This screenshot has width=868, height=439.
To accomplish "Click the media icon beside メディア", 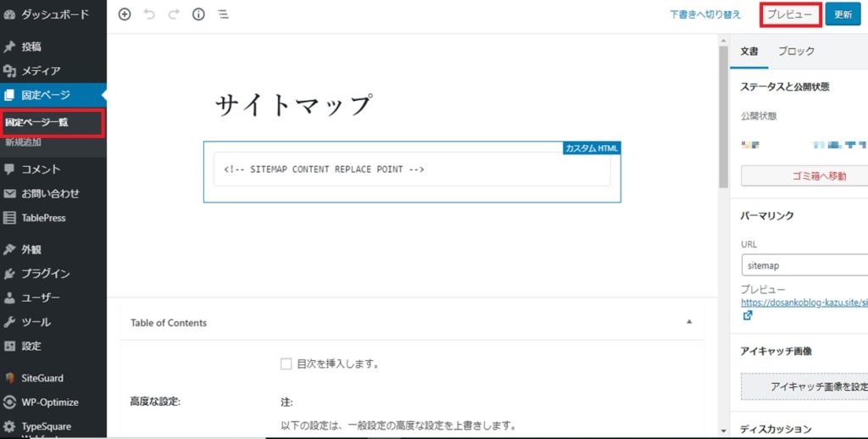I will click(8, 71).
